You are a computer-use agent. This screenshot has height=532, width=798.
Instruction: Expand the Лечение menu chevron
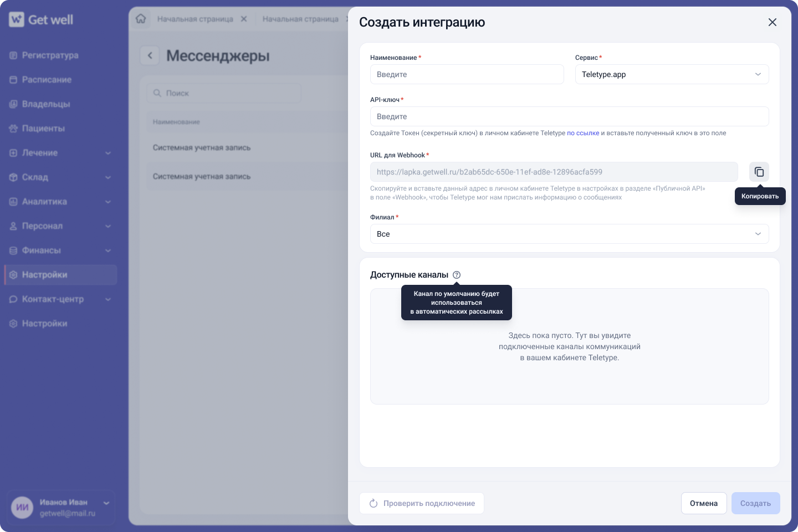point(108,153)
